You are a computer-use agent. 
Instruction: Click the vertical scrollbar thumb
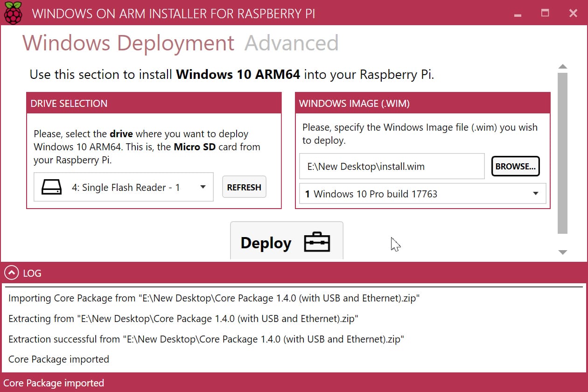tap(563, 153)
